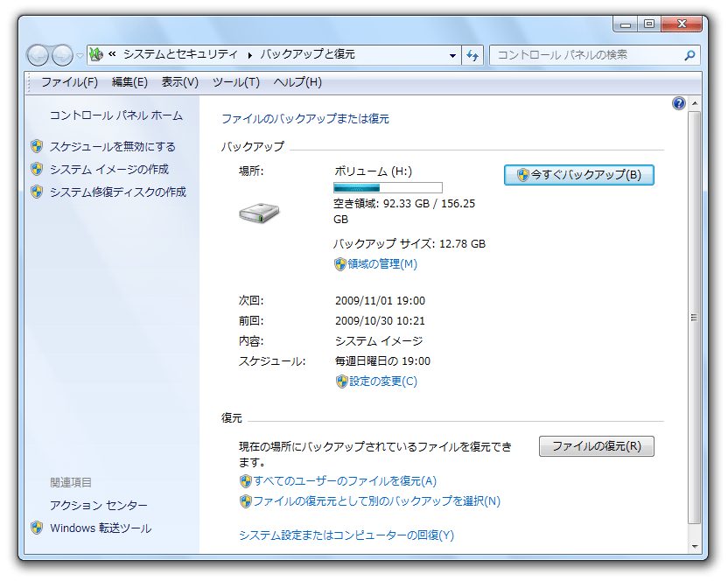Open the ファイル(F) menu
728x581 pixels.
(70, 82)
